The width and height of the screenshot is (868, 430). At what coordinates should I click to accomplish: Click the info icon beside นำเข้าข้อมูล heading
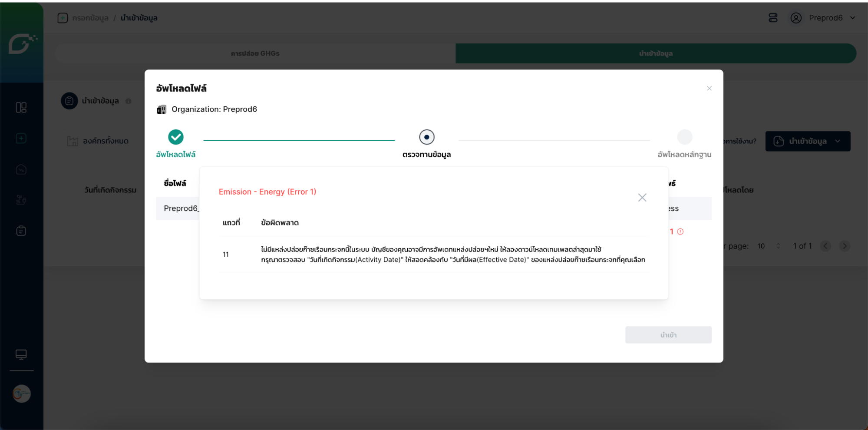click(129, 101)
